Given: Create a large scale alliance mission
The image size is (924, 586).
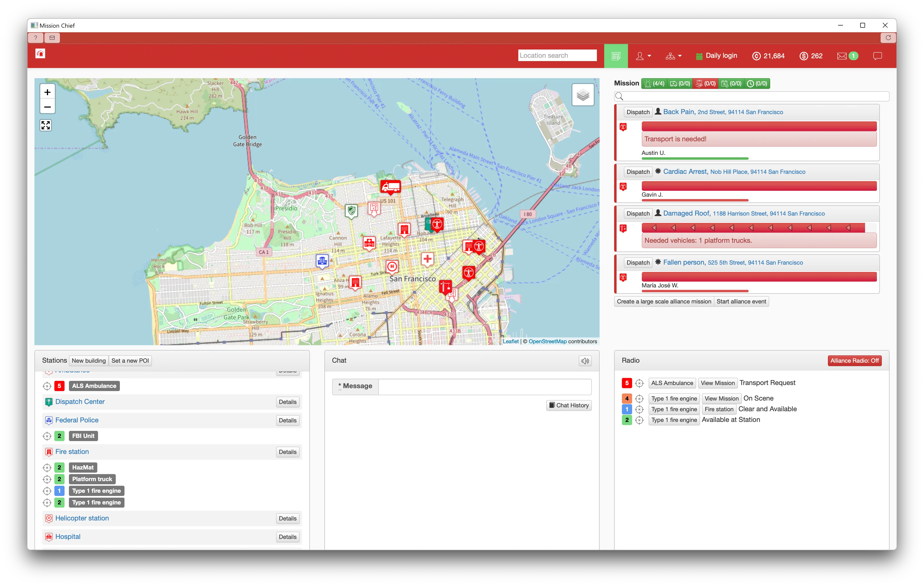Looking at the screenshot, I should click(x=664, y=301).
